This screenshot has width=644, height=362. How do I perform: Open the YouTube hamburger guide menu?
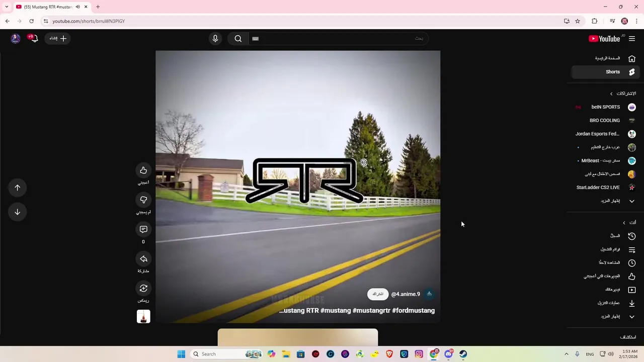[x=632, y=39]
